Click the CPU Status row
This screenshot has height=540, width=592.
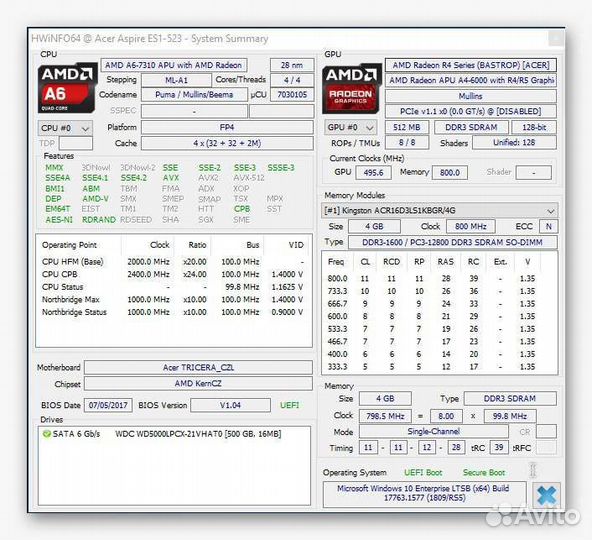click(x=173, y=287)
